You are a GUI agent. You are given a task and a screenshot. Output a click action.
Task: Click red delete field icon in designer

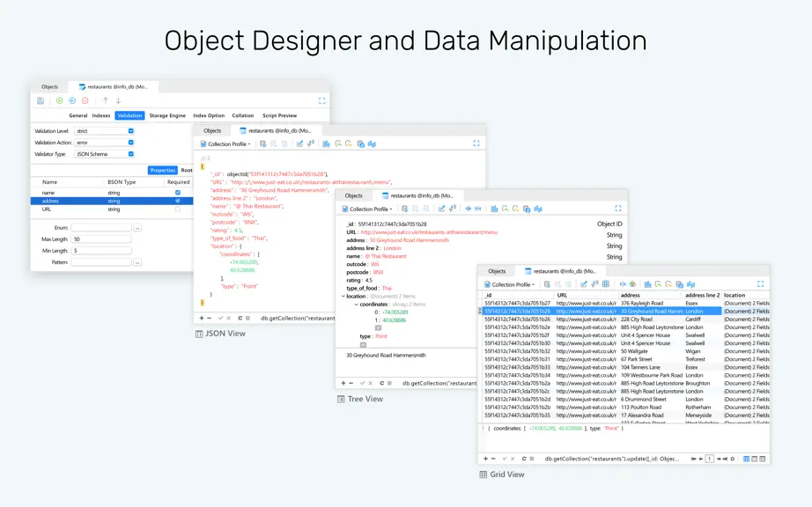click(x=85, y=101)
